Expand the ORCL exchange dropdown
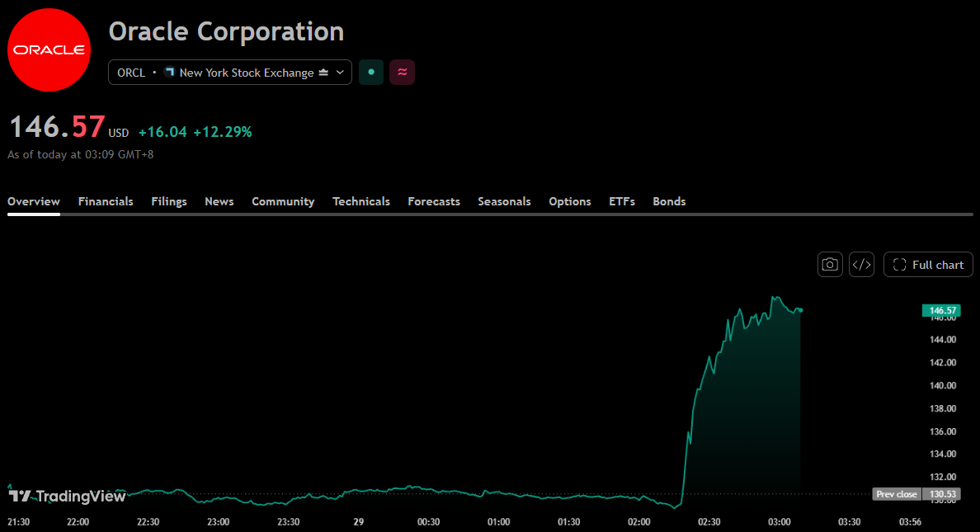The height and width of the screenshot is (532, 980). pos(230,72)
